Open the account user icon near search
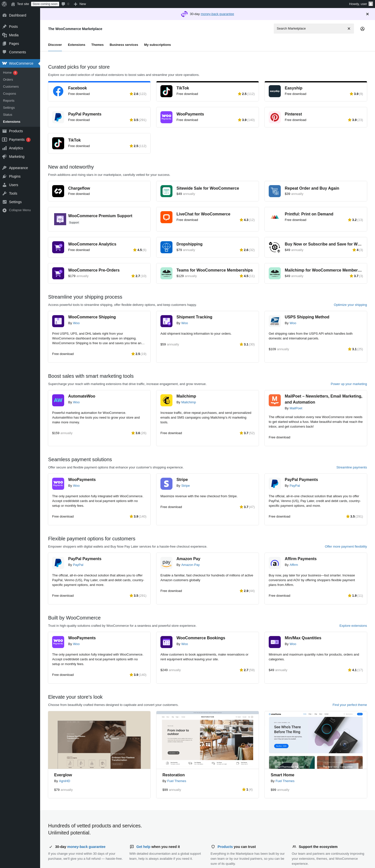Screen dimensions: 375x868 [x=362, y=29]
